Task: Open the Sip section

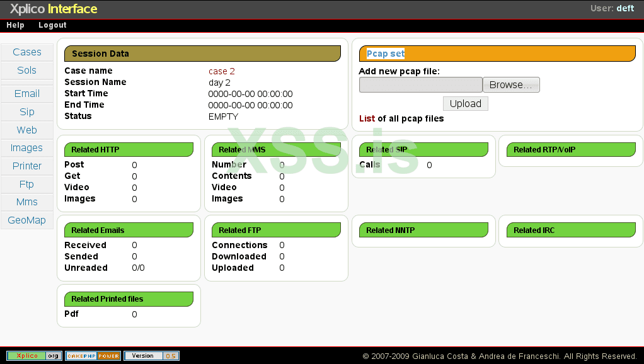Action: [26, 111]
